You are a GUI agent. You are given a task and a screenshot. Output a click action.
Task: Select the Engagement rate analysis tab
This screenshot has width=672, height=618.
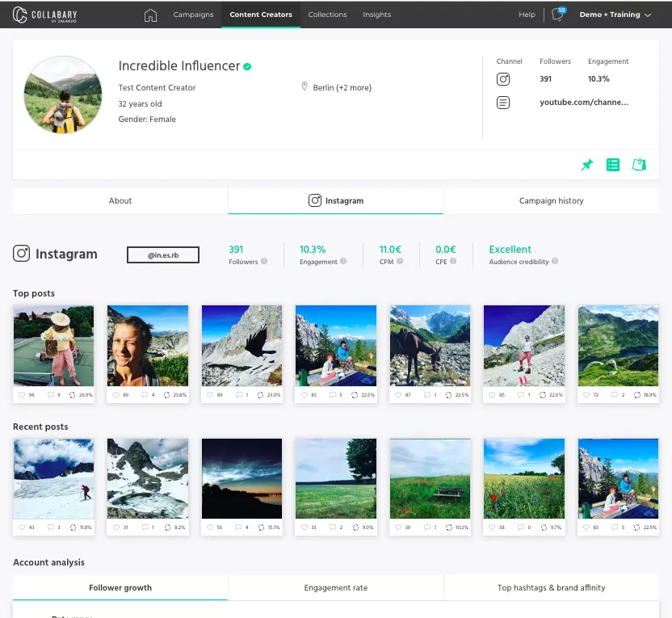336,587
